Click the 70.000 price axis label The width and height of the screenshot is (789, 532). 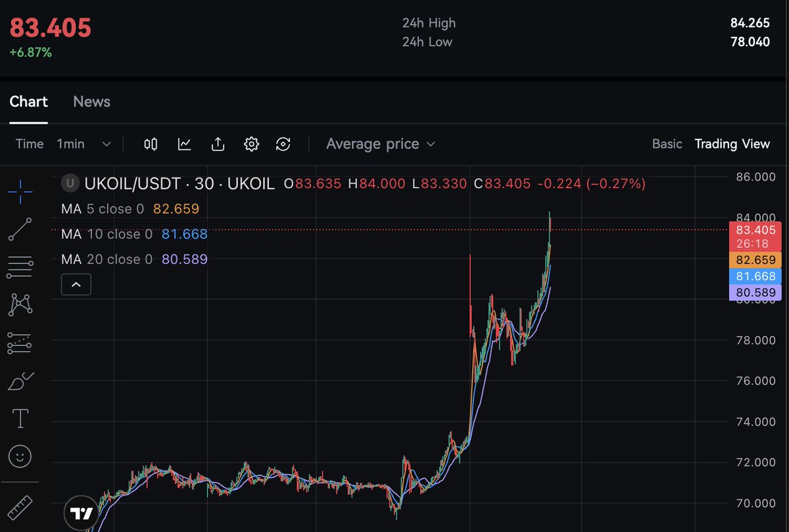[757, 503]
